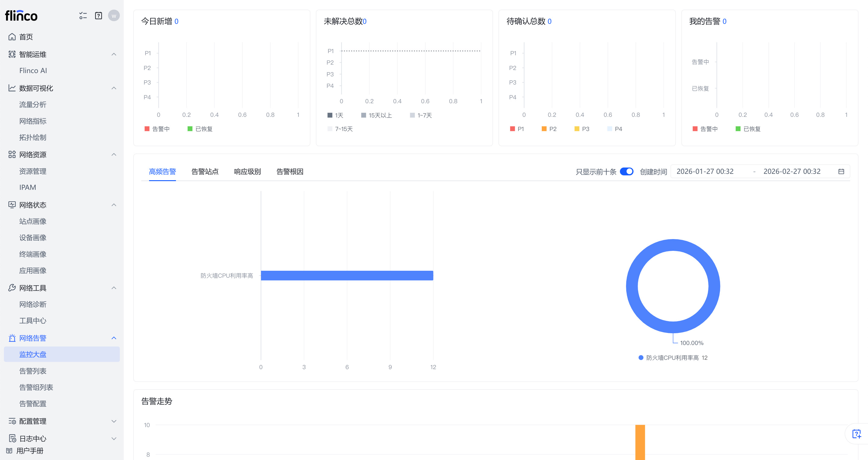The image size is (868, 460).
Task: Expand the 配置管理 menu section
Action: (114, 421)
